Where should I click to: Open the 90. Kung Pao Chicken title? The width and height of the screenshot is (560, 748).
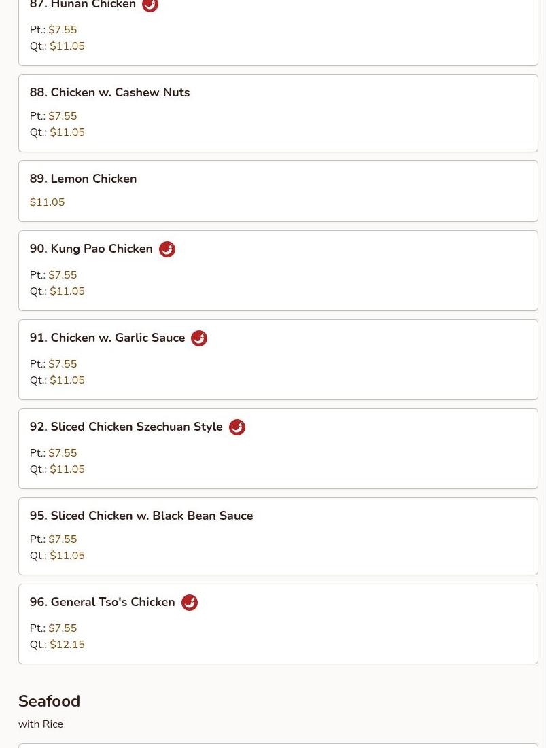[x=91, y=249]
